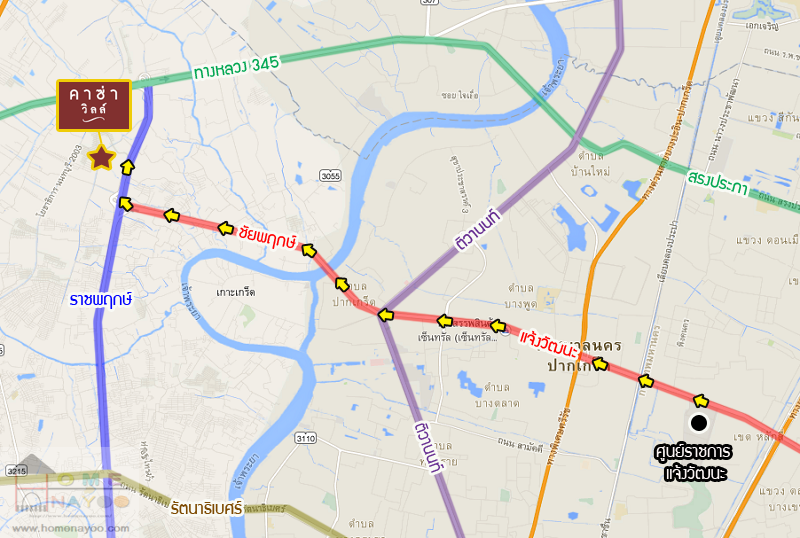Click the 3215 route shield
The image size is (800, 538).
[x=16, y=471]
